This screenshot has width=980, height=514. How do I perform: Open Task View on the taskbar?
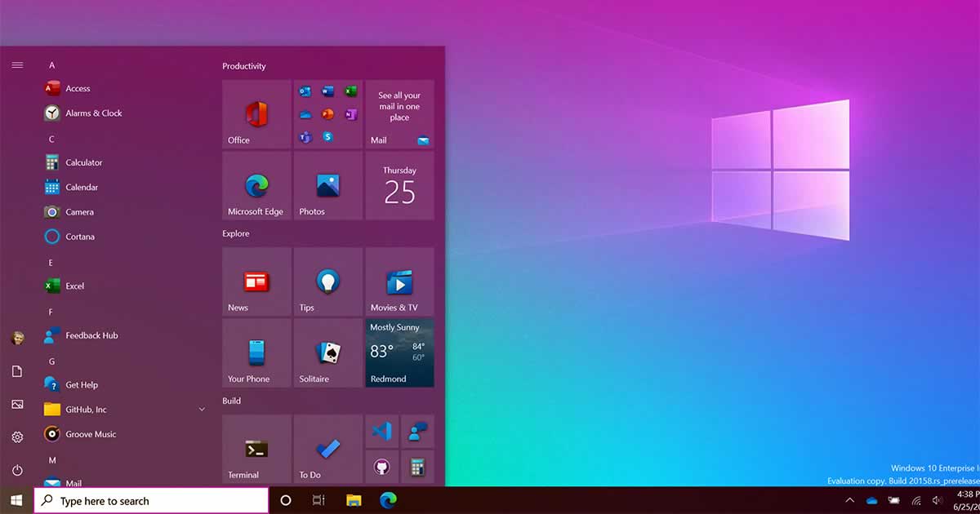point(318,499)
